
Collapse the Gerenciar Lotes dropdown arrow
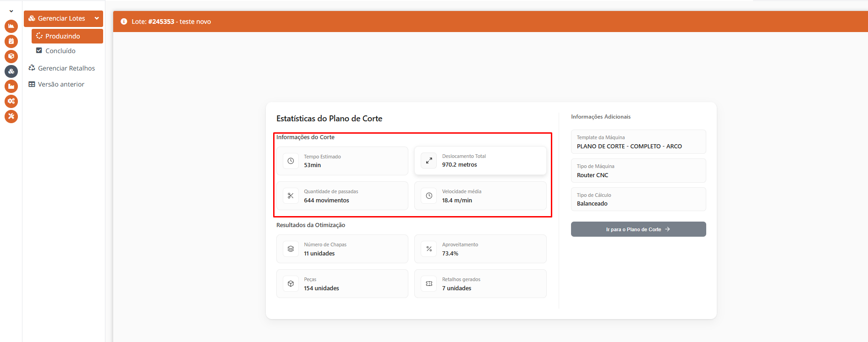[x=97, y=18]
